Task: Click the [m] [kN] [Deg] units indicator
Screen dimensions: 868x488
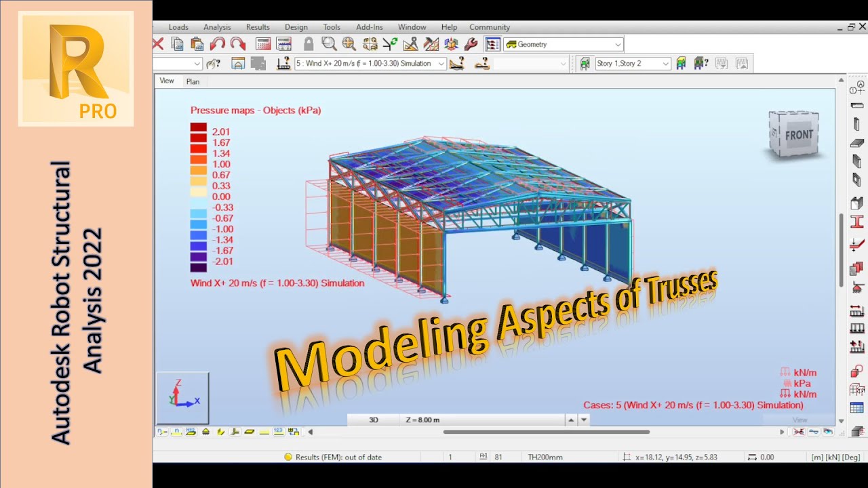Action: (x=837, y=457)
